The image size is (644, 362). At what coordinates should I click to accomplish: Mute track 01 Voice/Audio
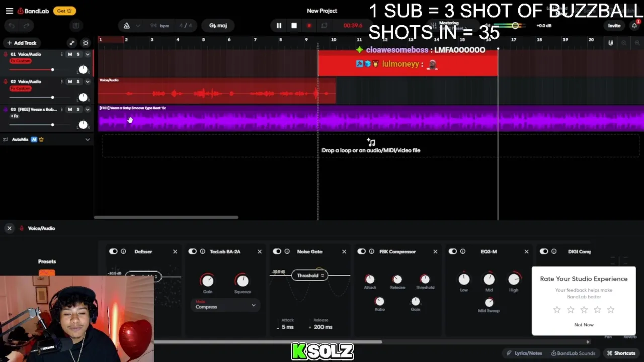pyautogui.click(x=70, y=54)
